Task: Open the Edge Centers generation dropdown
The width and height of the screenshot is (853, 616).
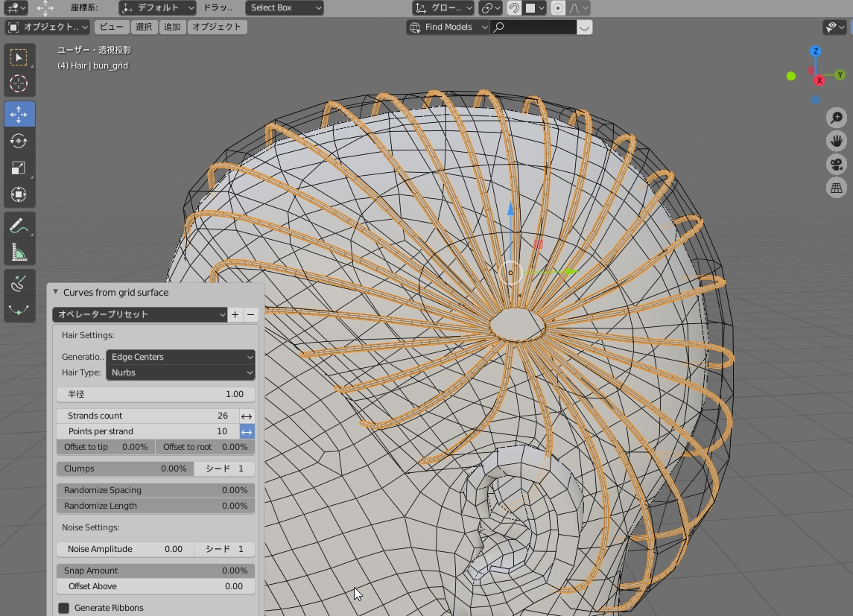Action: pos(180,357)
